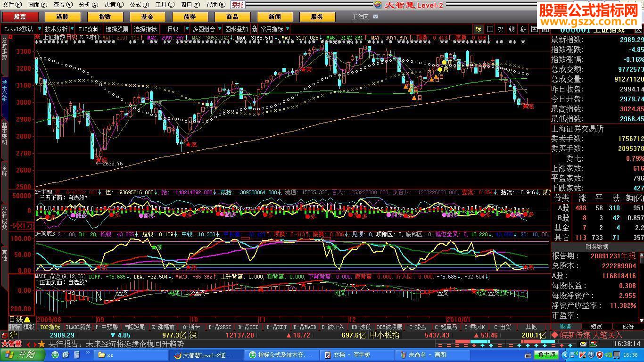Click the 皖新传媒 大笔买入 ticker link
Screen dimensions: 644x362
pyautogui.click(x=591, y=335)
